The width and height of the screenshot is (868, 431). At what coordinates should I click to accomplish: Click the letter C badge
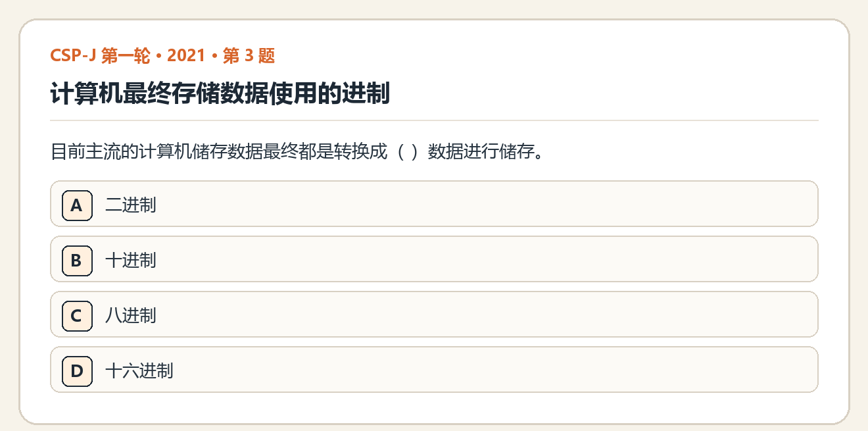pyautogui.click(x=77, y=315)
